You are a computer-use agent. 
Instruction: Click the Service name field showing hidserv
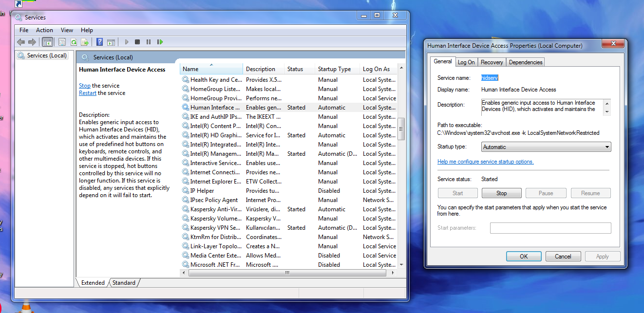tap(490, 78)
